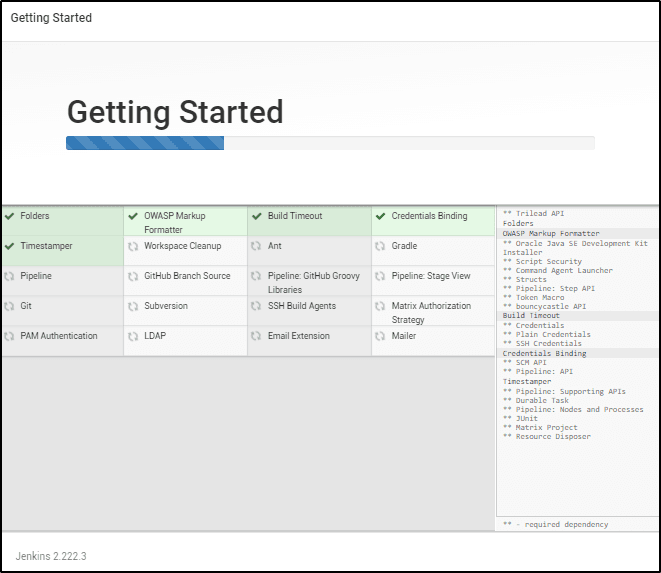Image resolution: width=661 pixels, height=573 pixels.
Task: Click the Timestamper heading in install log
Action: tap(525, 381)
